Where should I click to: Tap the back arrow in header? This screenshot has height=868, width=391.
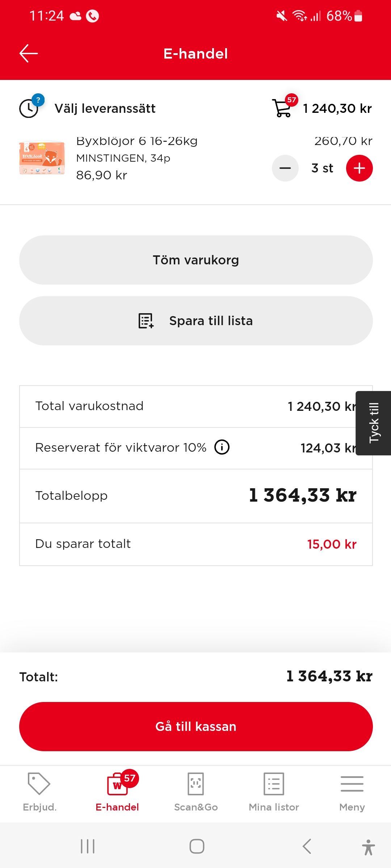pos(29,54)
